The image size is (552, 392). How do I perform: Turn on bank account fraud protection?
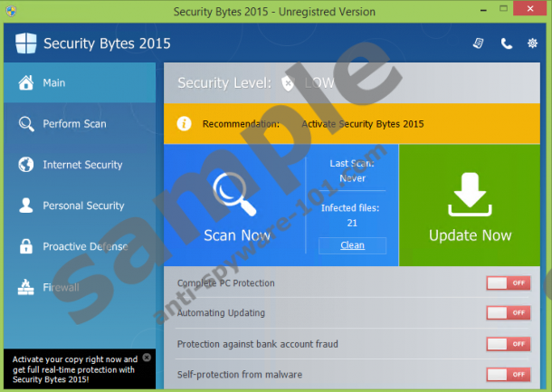pyautogui.click(x=509, y=344)
